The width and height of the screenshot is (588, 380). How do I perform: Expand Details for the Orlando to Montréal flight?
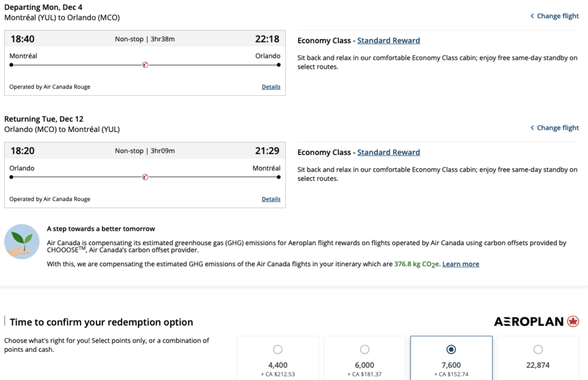(271, 199)
